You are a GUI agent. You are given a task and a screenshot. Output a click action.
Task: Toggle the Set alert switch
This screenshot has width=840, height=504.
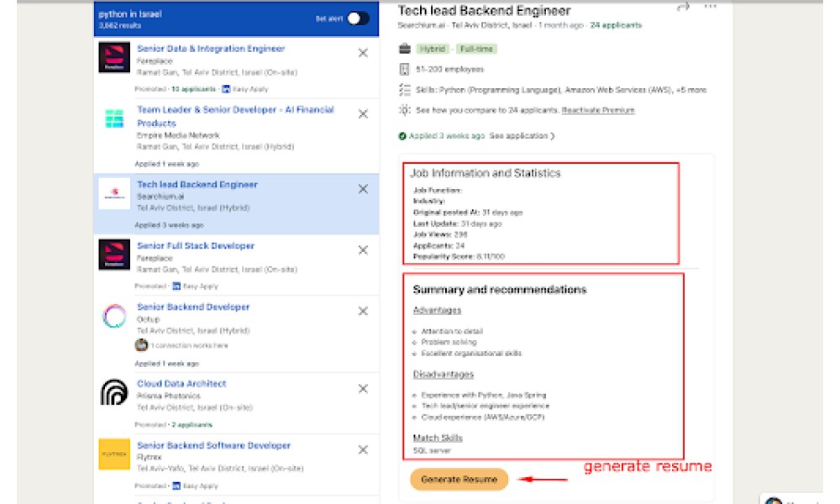(x=358, y=18)
